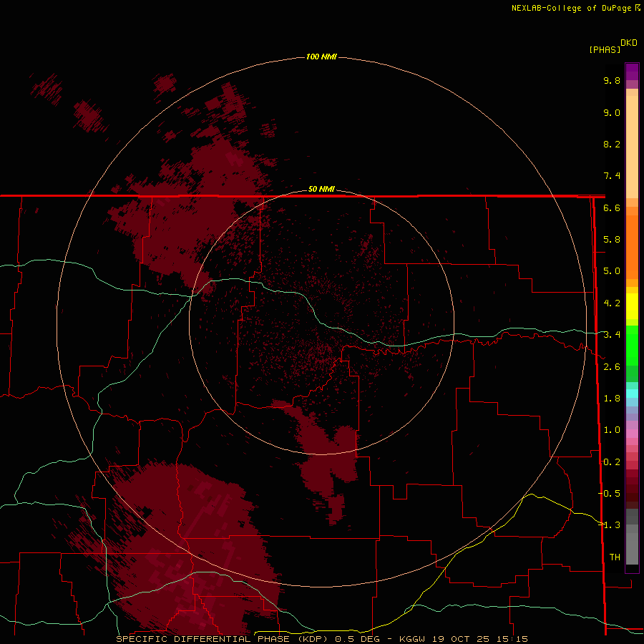Click the 100 NMI range ring label
644x644 pixels.
tap(321, 57)
